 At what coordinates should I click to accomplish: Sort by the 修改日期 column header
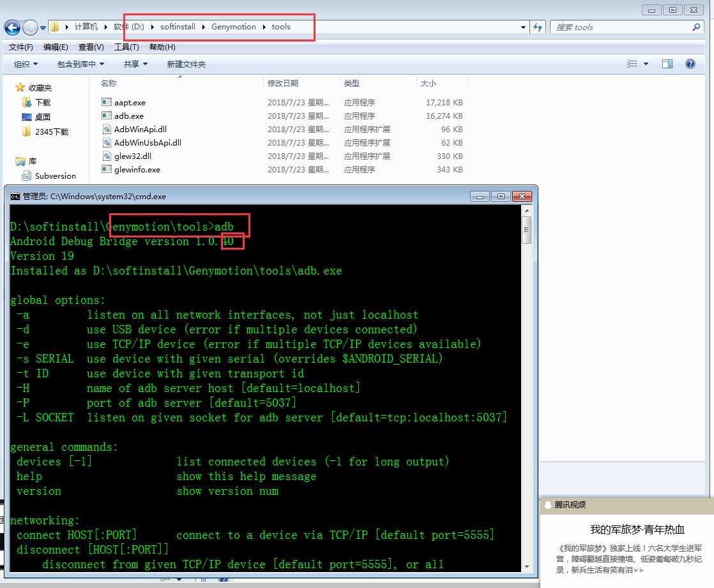click(283, 83)
